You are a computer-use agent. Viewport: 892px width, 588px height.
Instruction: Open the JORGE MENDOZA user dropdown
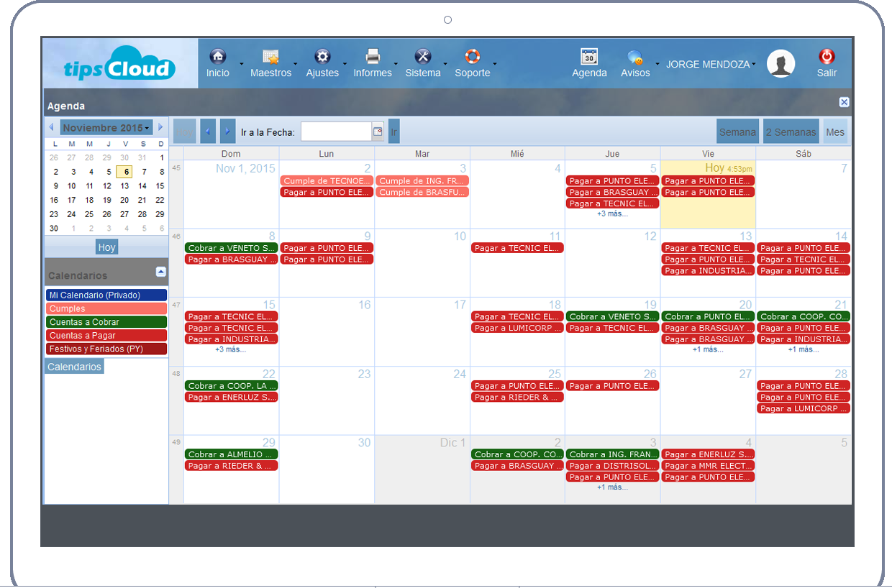click(711, 64)
